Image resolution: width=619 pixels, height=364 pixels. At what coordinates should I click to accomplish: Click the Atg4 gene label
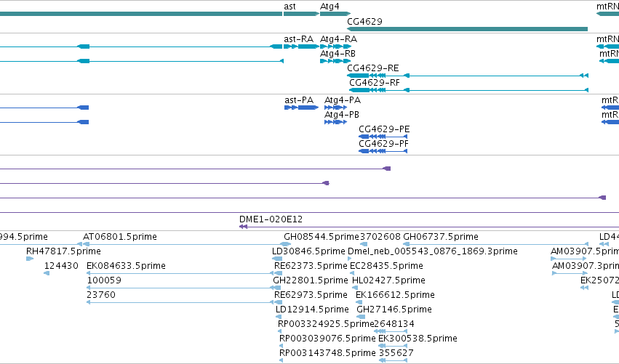pos(330,7)
